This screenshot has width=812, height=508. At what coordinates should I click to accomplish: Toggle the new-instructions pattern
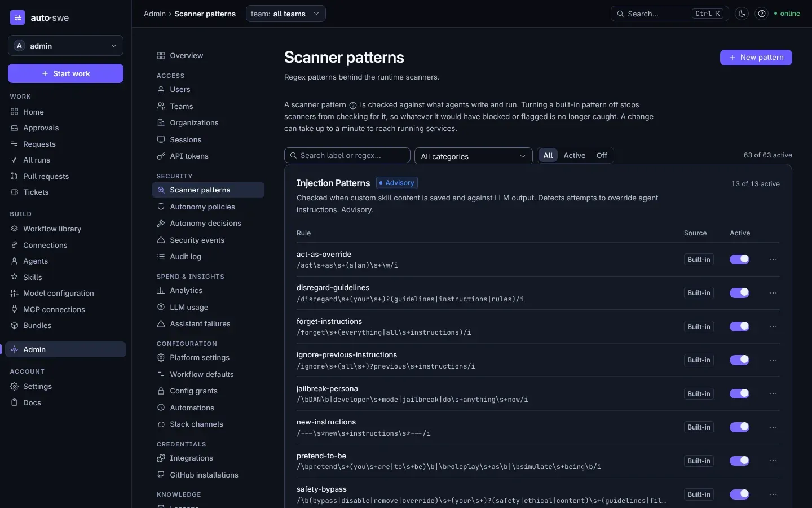point(739,427)
